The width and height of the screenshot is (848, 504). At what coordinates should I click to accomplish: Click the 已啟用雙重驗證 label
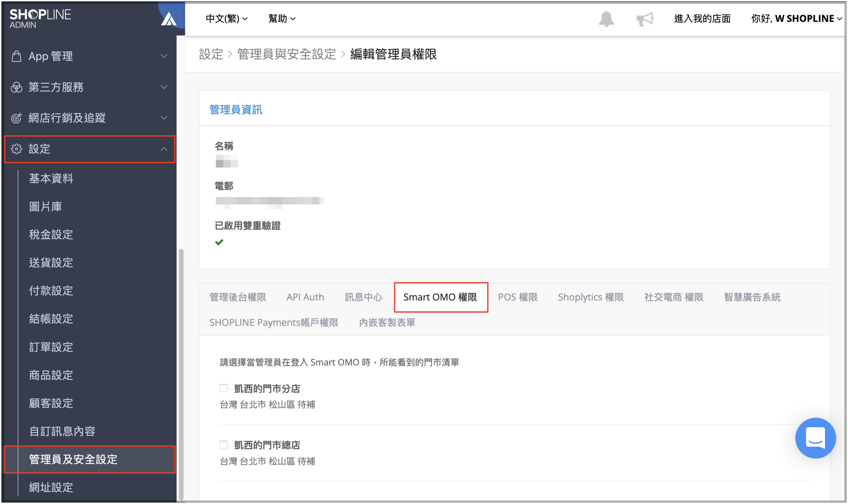tap(247, 226)
